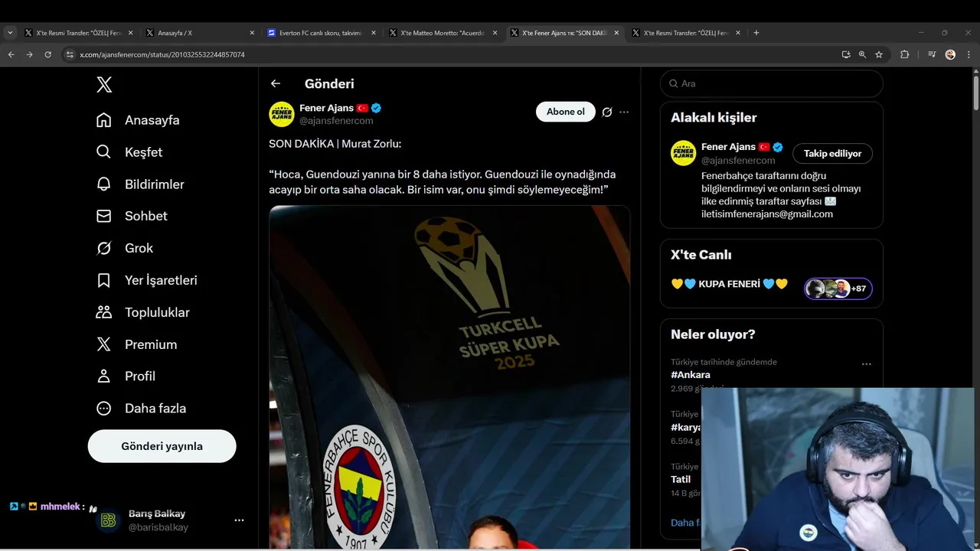The width and height of the screenshot is (980, 551).
Task: Click Fener Ajans profile avatar on post
Action: (282, 114)
